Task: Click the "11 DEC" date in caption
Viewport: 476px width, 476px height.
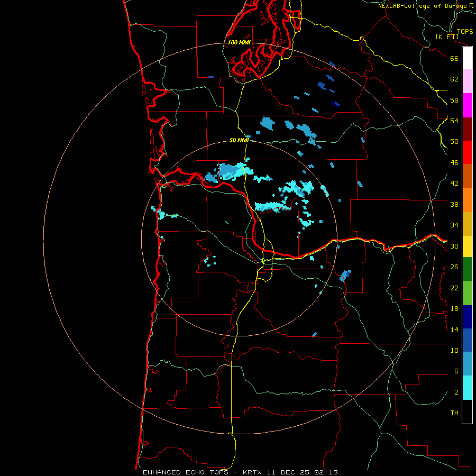Action: (283, 472)
